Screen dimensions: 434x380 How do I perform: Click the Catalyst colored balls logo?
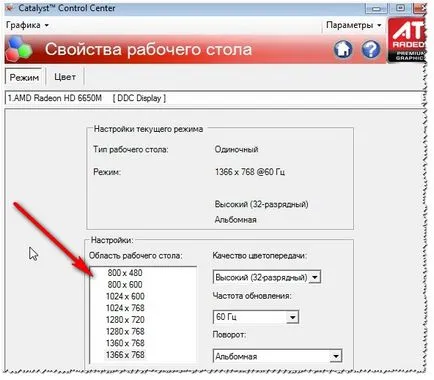tap(19, 49)
